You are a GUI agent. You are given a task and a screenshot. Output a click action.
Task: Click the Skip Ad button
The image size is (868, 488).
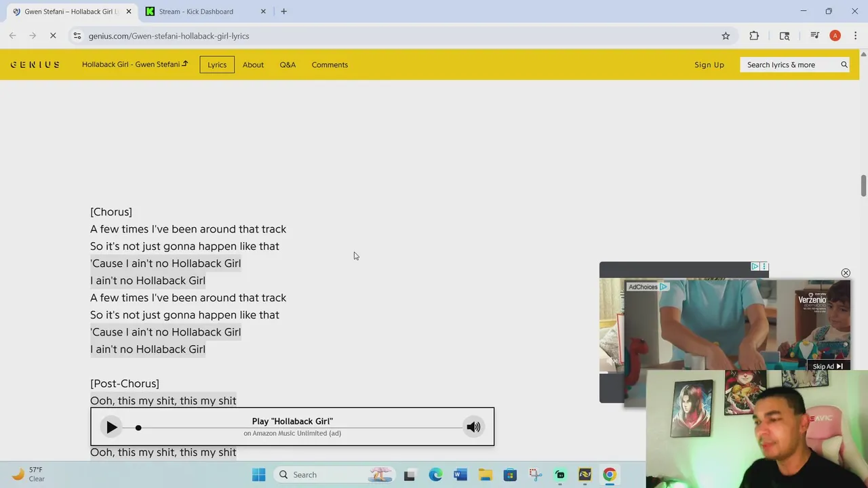point(827,366)
